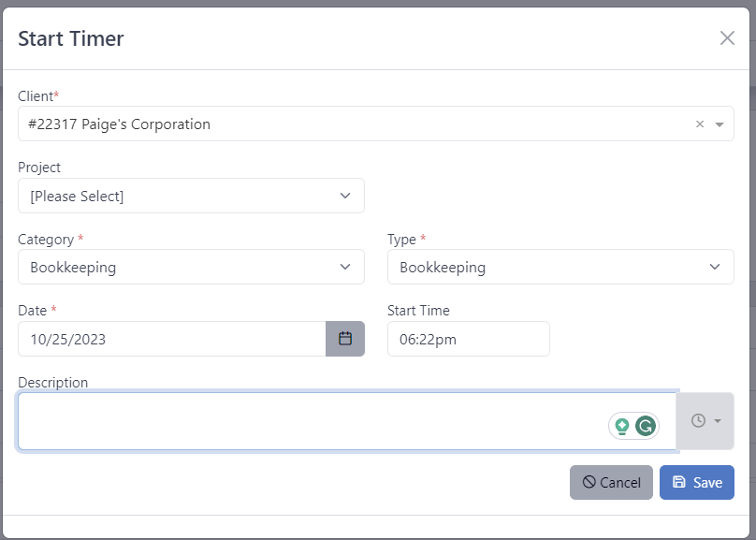The image size is (756, 540).
Task: Click the Date field with 10/25/2023
Action: 171,339
